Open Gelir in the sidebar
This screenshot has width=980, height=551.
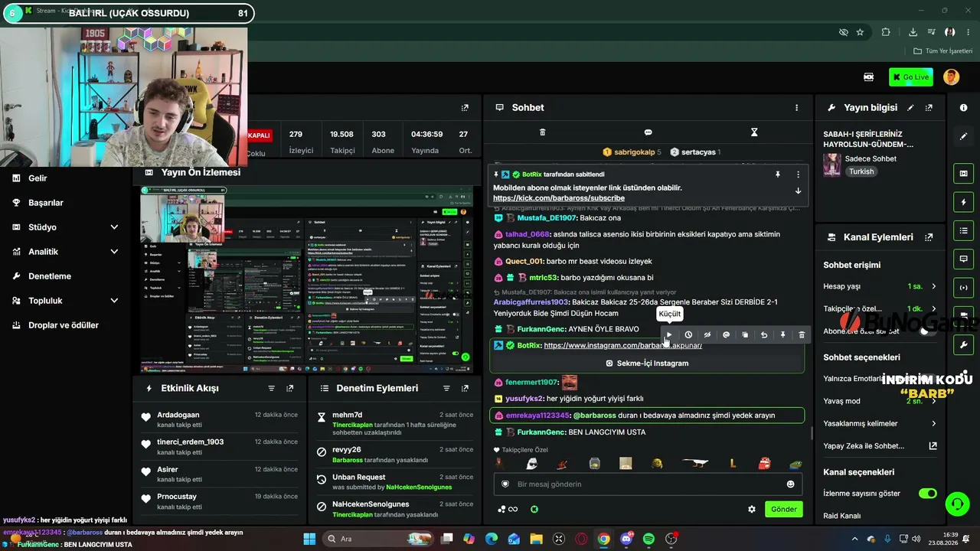click(x=38, y=178)
